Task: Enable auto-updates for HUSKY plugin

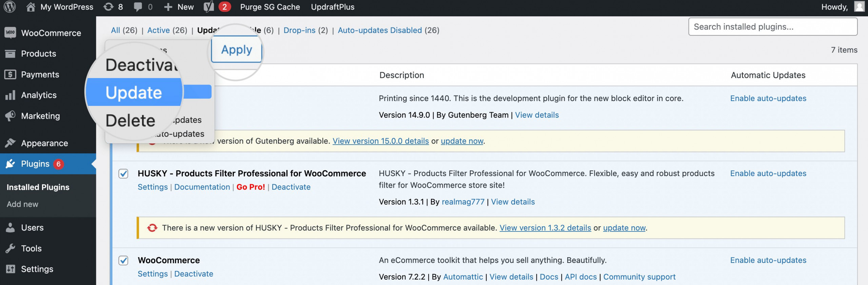Action: [768, 173]
